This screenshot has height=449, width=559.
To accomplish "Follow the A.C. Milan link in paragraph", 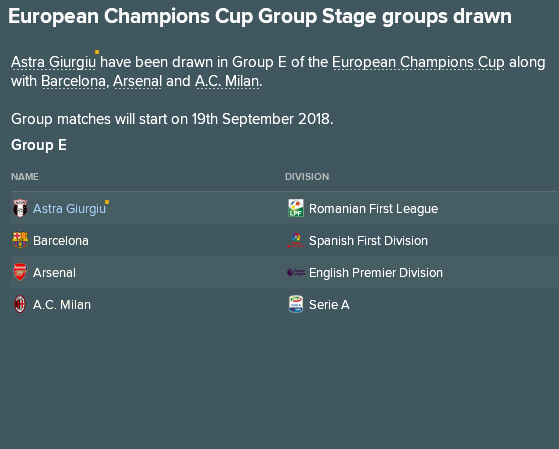I will [227, 81].
